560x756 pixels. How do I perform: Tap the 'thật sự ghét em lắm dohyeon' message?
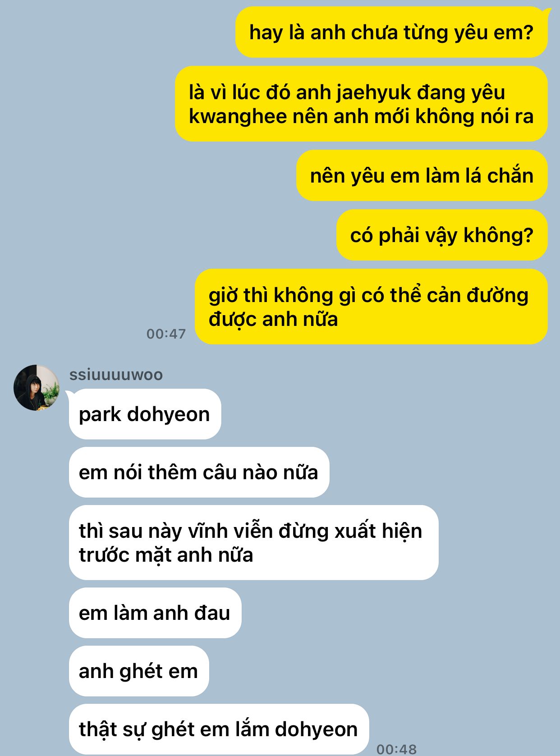pos(219,729)
